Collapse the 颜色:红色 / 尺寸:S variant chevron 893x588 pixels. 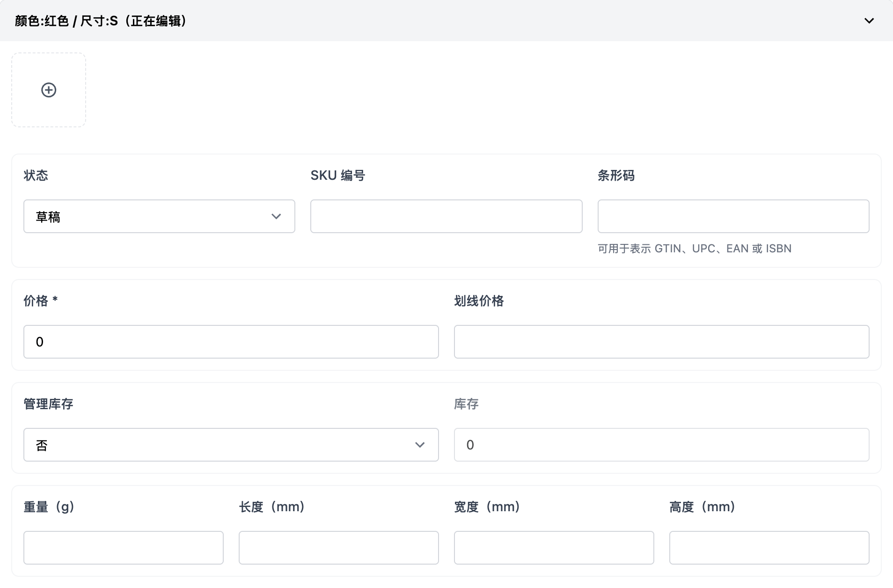[869, 21]
